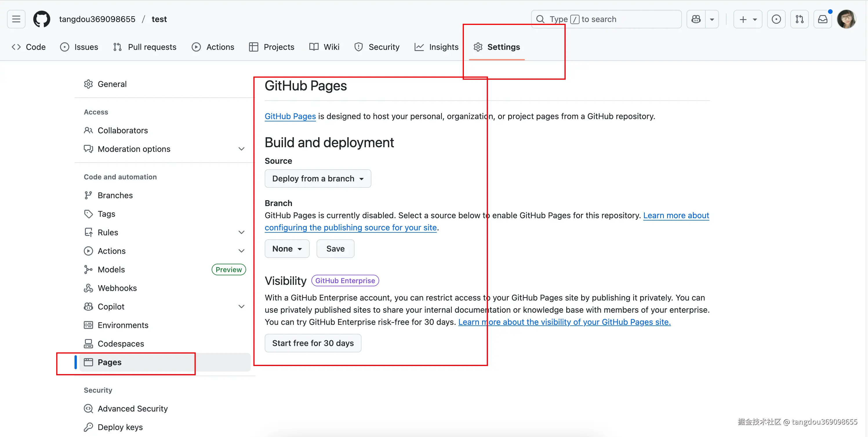The width and height of the screenshot is (868, 437).
Task: Open the user avatar menu
Action: tap(846, 19)
